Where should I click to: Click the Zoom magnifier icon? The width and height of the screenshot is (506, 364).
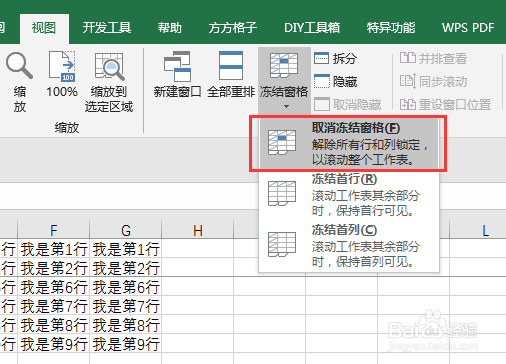pos(19,65)
